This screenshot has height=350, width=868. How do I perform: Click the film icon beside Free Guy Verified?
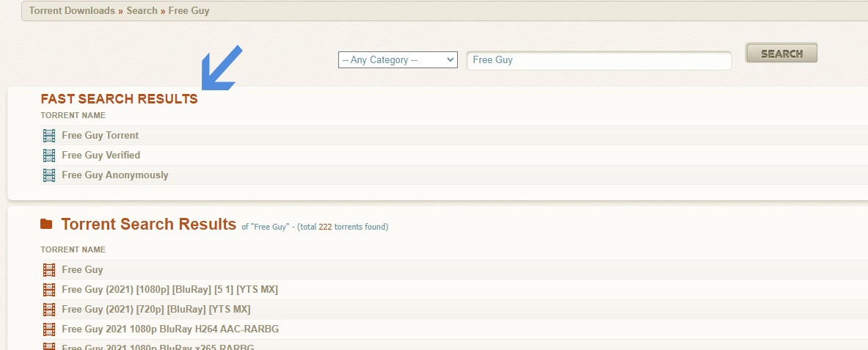pyautogui.click(x=49, y=156)
